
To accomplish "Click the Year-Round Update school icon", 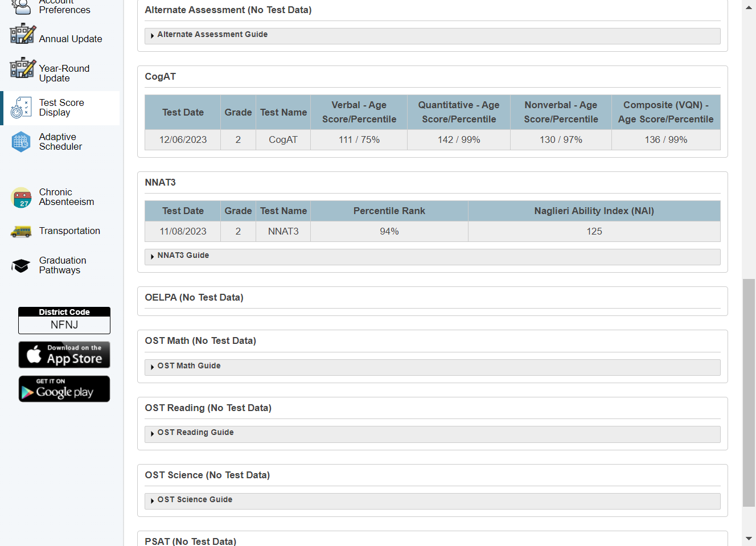I will pos(23,68).
